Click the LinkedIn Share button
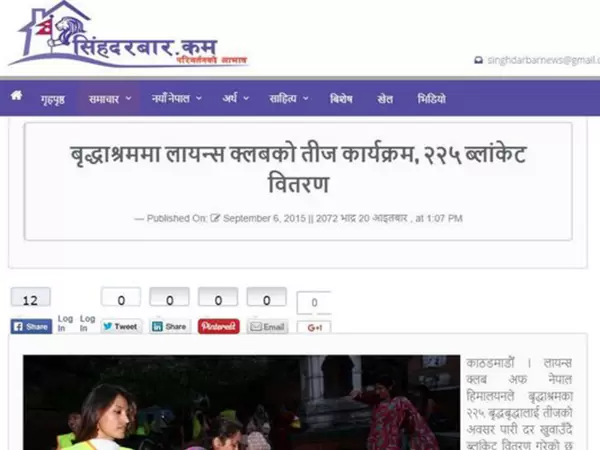 (170, 326)
